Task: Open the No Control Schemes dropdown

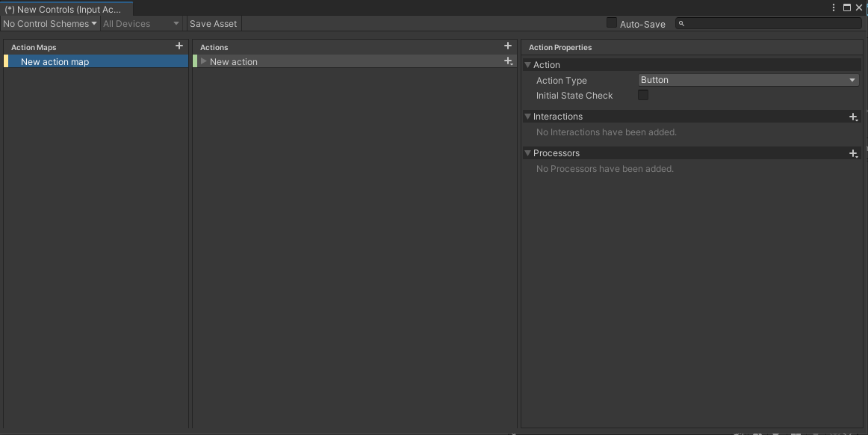Action: tap(47, 23)
